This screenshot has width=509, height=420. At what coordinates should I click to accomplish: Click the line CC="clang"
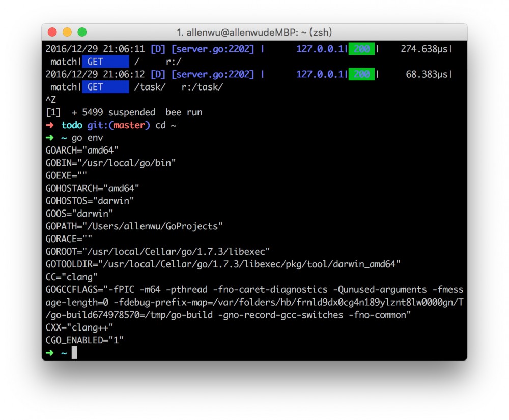pos(72,277)
